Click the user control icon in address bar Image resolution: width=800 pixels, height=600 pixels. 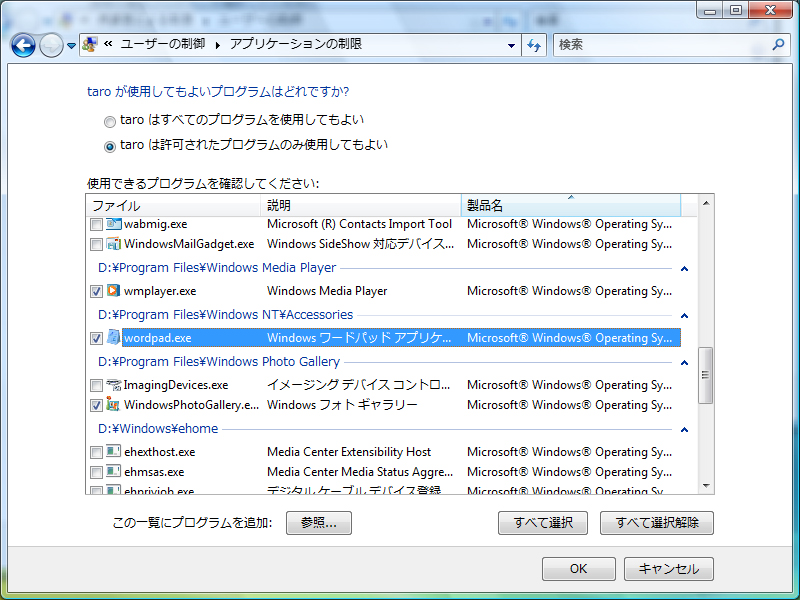point(90,45)
